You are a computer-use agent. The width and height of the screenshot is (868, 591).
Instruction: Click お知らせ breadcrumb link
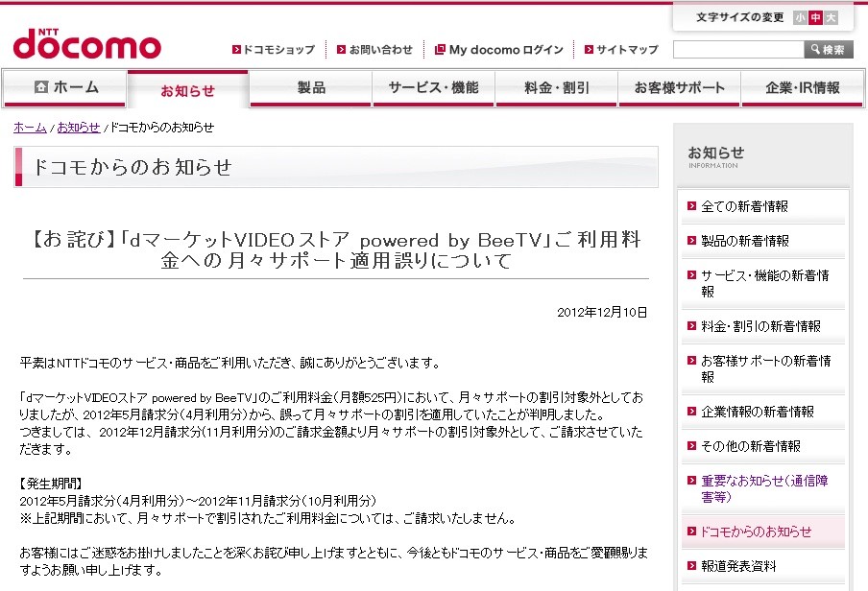[x=79, y=128]
